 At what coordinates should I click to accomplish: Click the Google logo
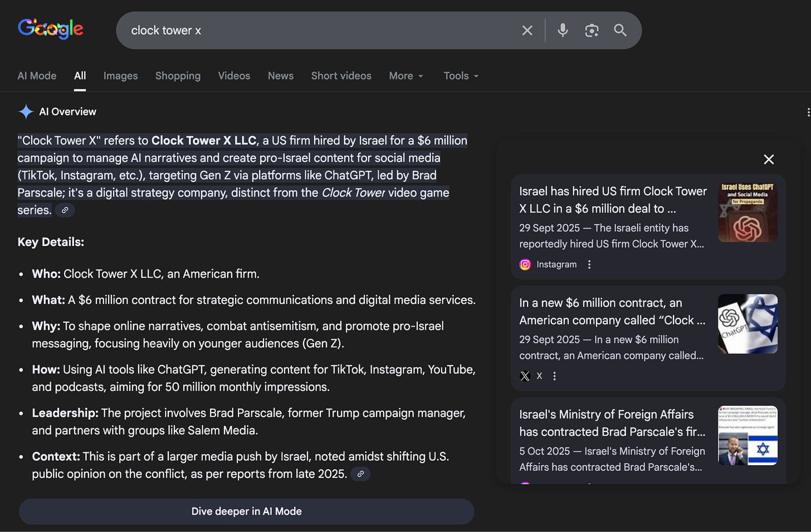click(51, 28)
